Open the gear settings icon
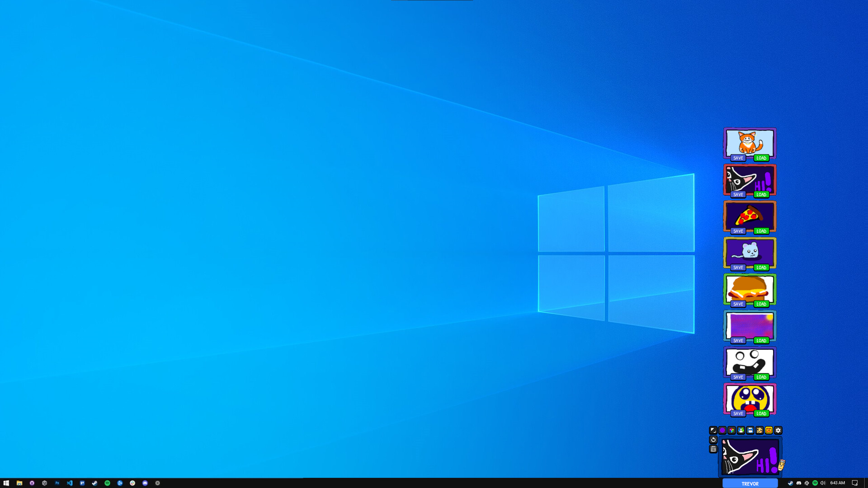868x488 pixels. [778, 430]
